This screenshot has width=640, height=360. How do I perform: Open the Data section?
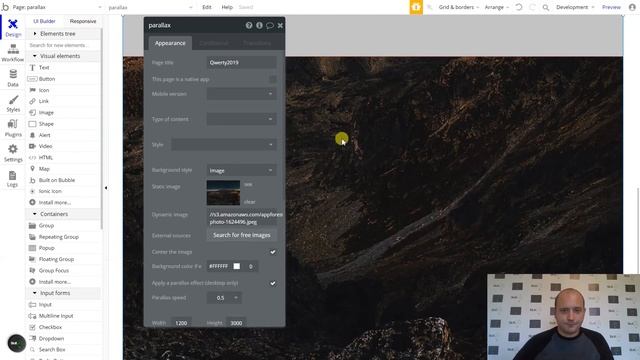click(13, 78)
